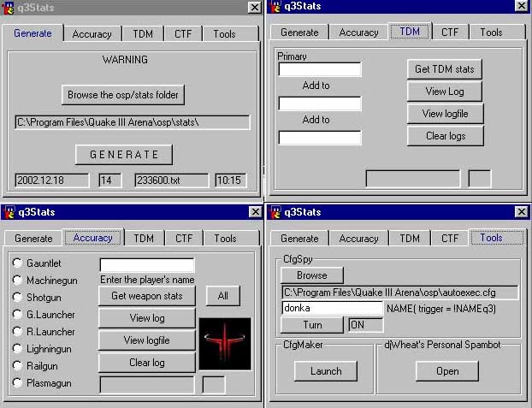The height and width of the screenshot is (408, 532).
Task: Click the 2002.12.18 date field
Action: tap(52, 180)
